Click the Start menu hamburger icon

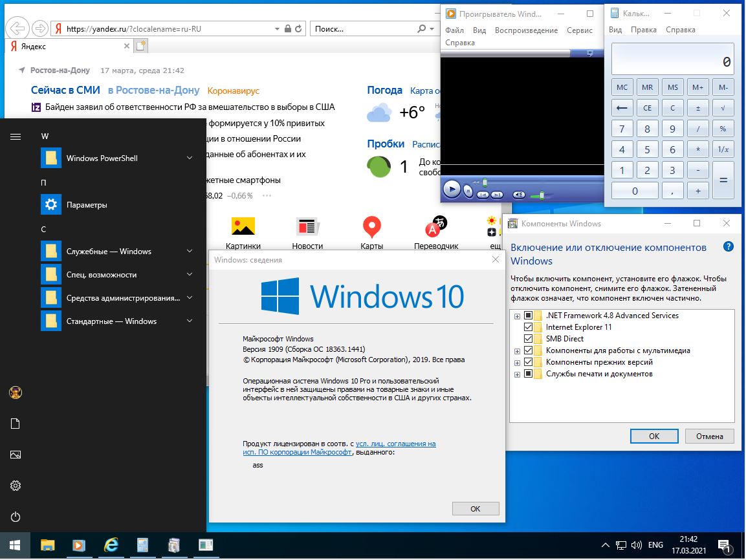click(x=16, y=137)
